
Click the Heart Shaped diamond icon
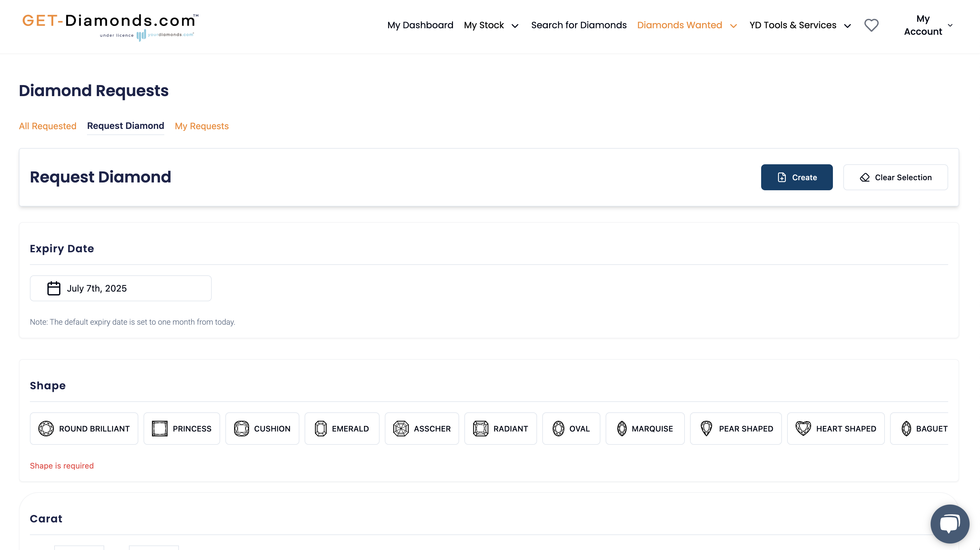[803, 429]
